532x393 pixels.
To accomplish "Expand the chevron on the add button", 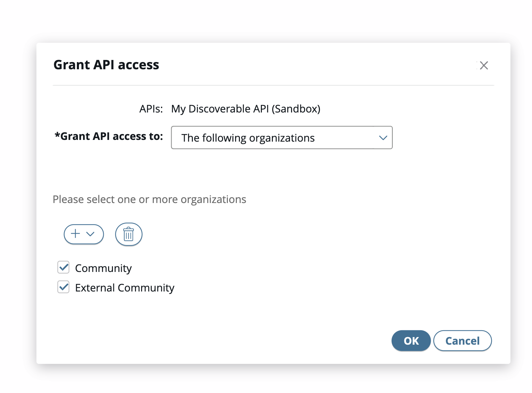I will coord(90,235).
